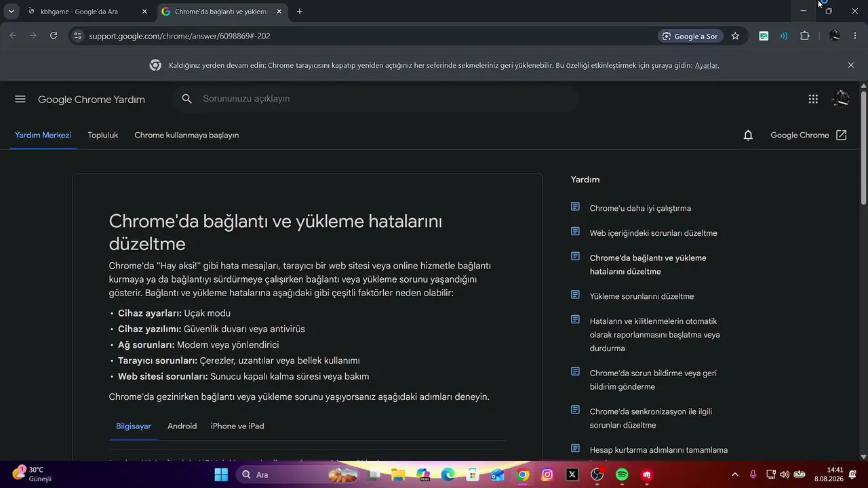Open Instagram from the taskbar

547,474
